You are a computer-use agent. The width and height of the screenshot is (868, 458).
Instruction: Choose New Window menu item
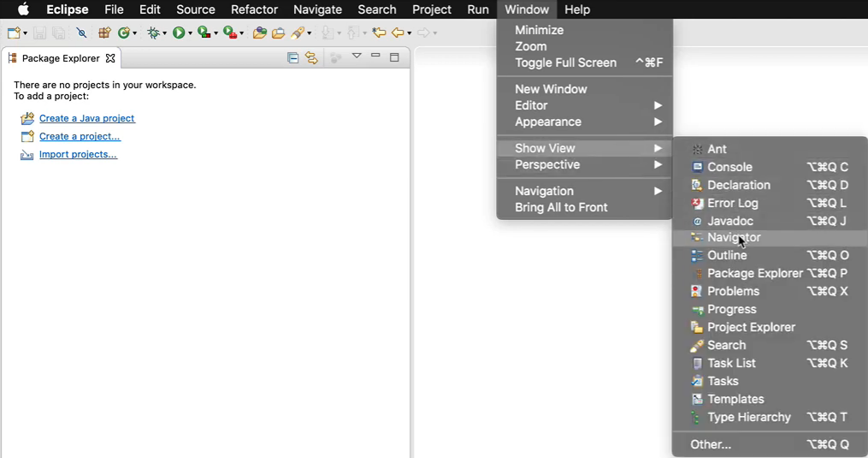(x=585, y=89)
